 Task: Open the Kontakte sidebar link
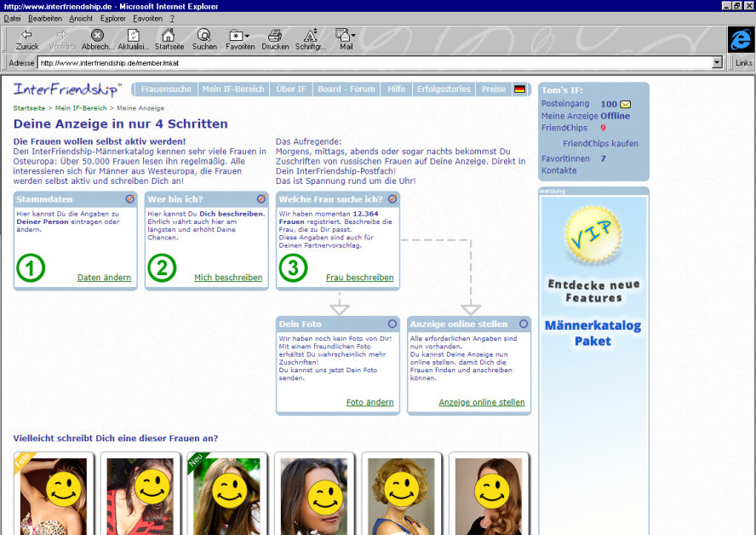point(558,170)
